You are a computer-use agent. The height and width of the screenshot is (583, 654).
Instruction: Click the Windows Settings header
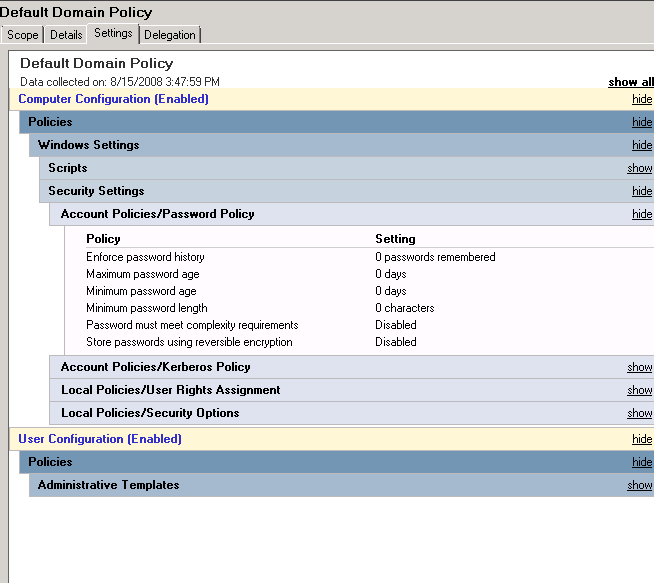click(x=88, y=145)
